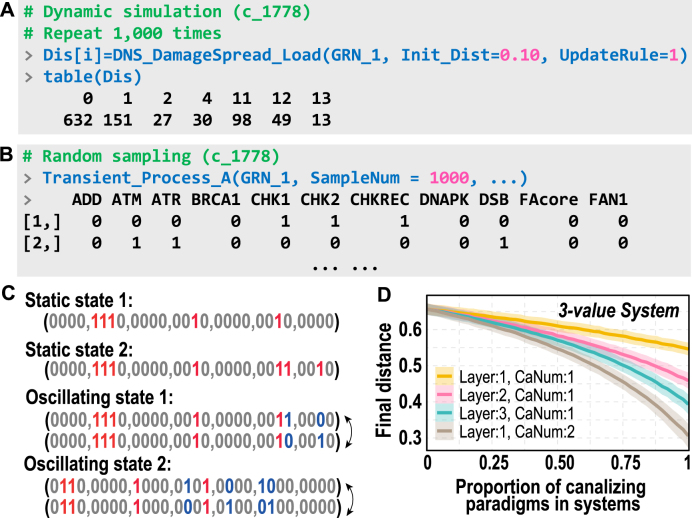Click the pink Layer:2, CaNum:1 legend swatch
Screen dimensions: 692x518
coord(444,395)
